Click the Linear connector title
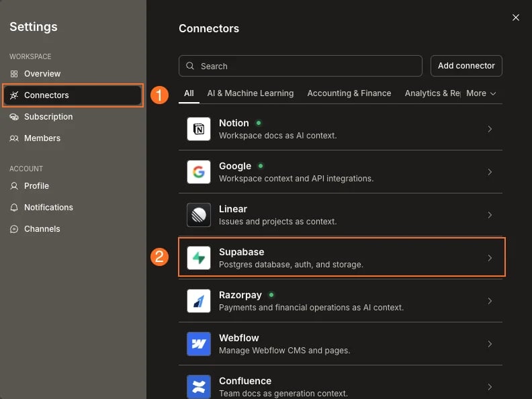The image size is (532, 399). point(232,209)
